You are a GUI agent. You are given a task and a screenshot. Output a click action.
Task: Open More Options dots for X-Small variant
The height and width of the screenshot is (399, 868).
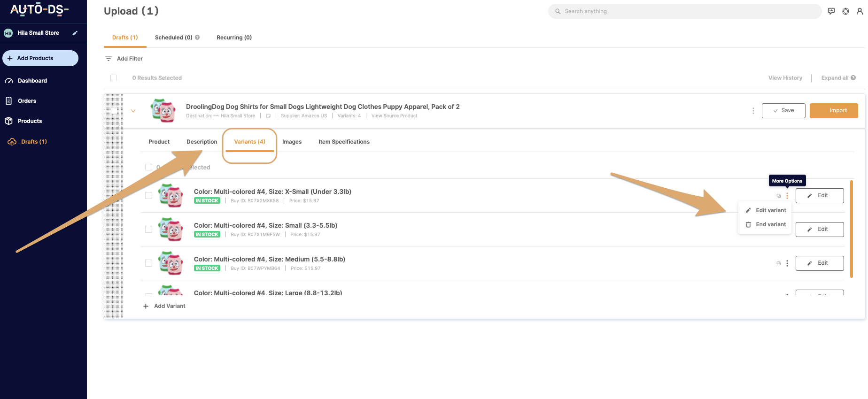click(x=787, y=196)
